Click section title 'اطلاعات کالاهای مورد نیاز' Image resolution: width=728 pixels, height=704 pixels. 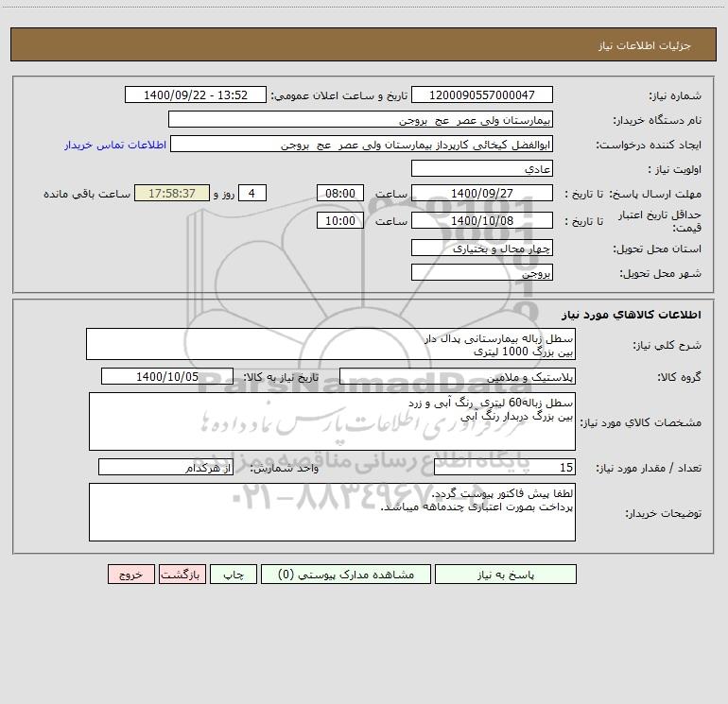632,315
